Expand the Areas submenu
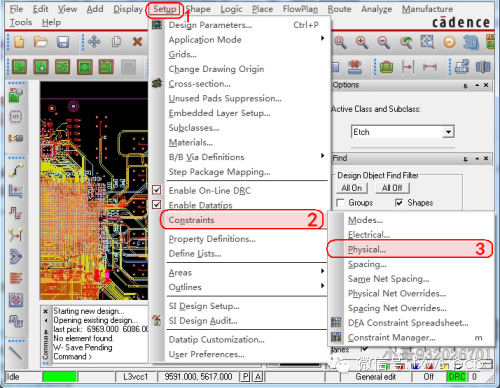Viewport: 500px width, 388px height. coord(322,271)
